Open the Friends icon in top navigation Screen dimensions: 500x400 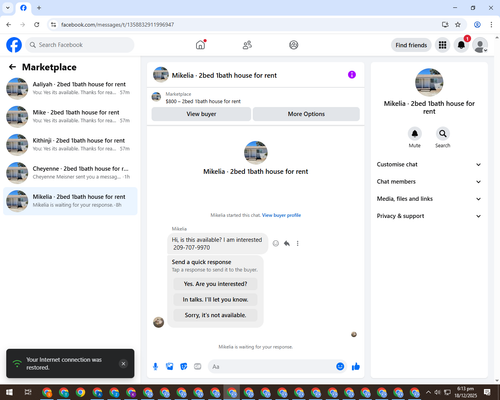point(247,45)
